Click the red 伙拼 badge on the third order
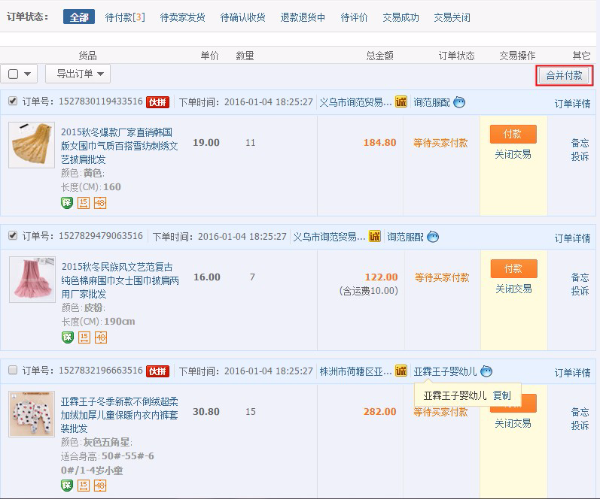The image size is (600, 499). 158,371
